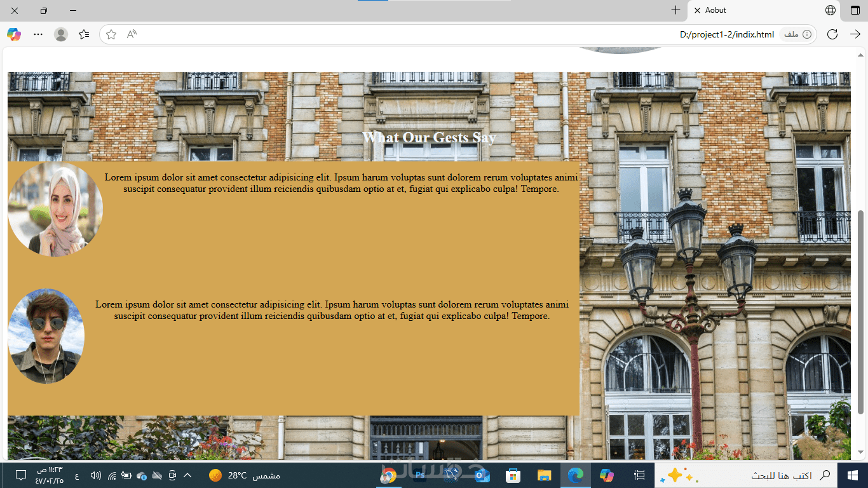Check the battery status tray icon
The image size is (868, 488).
[x=126, y=475]
